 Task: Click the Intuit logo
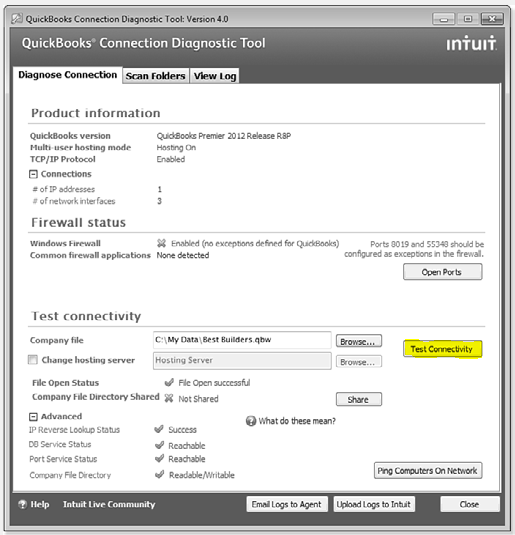pyautogui.click(x=471, y=43)
